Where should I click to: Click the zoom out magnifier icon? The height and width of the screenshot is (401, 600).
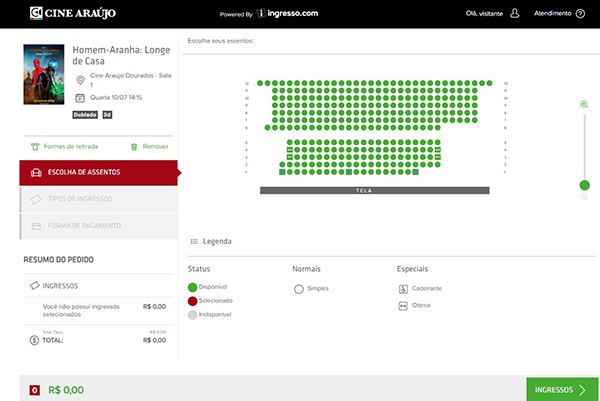tap(584, 197)
